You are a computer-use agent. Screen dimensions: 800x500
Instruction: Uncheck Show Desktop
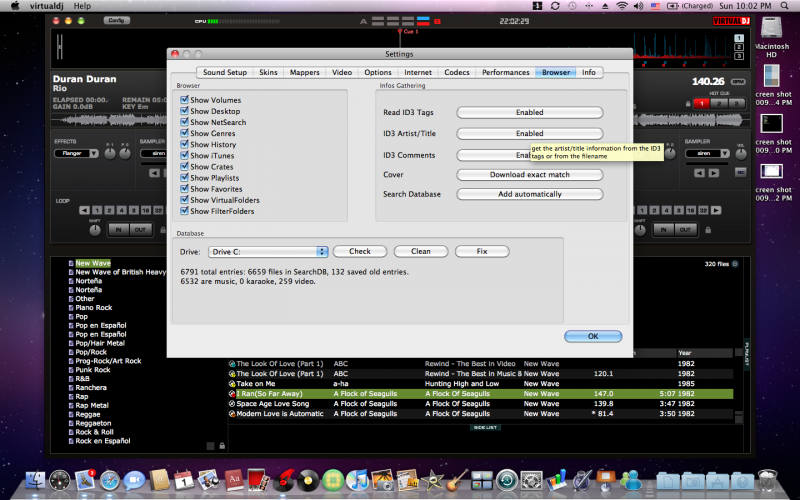tap(184, 111)
